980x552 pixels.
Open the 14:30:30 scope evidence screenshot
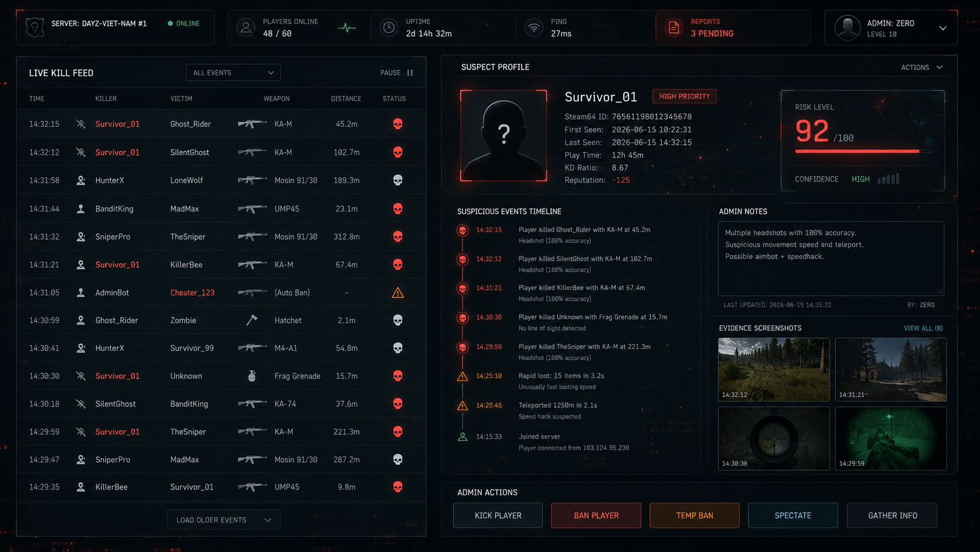774,438
